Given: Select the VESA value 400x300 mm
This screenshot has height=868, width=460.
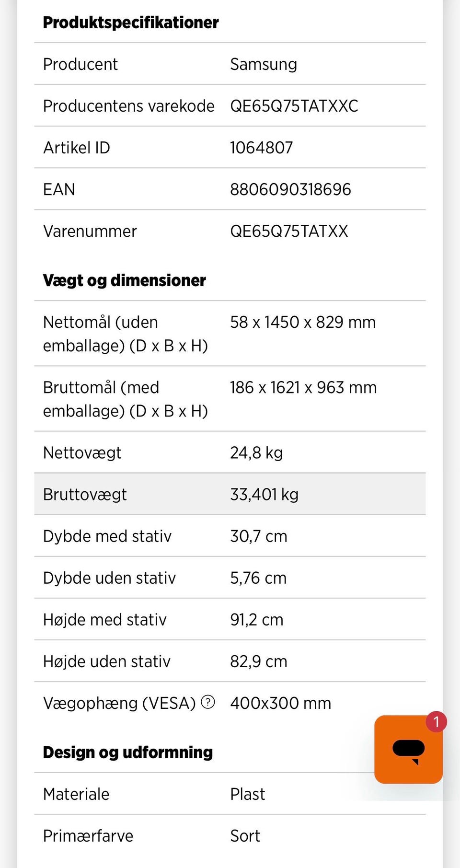Looking at the screenshot, I should (280, 703).
